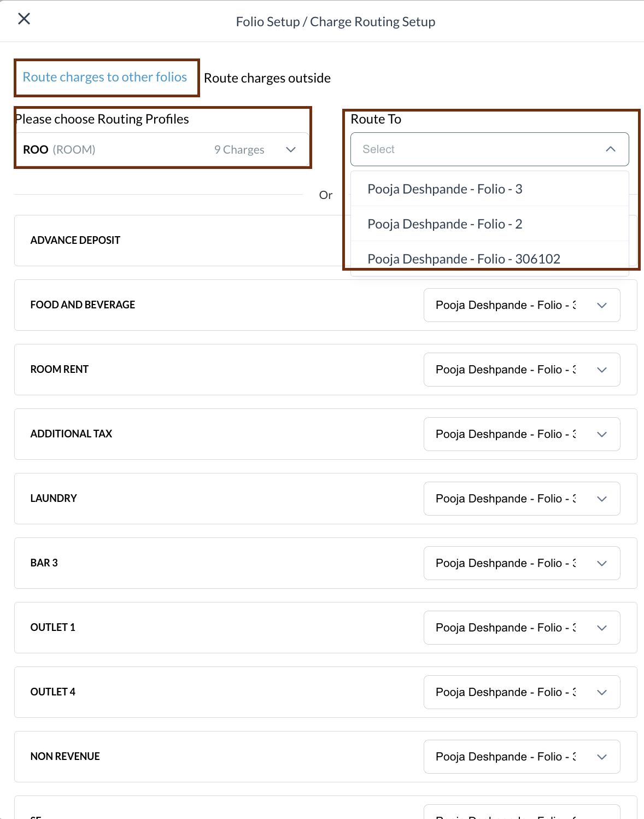Expand Additional Tax folio chevron
644x819 pixels.
tap(602, 434)
